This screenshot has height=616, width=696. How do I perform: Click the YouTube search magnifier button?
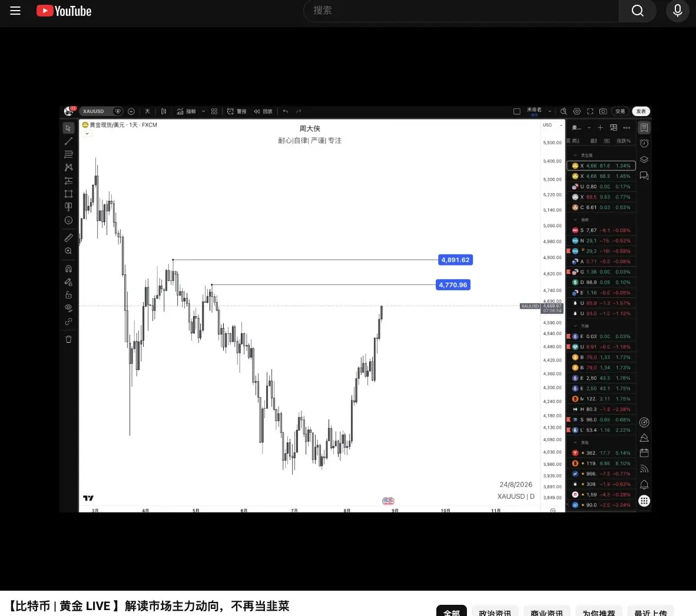point(637,11)
